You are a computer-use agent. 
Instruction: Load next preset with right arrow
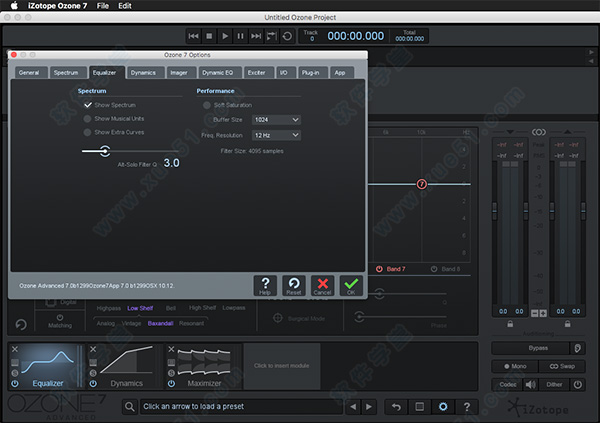[x=369, y=407]
